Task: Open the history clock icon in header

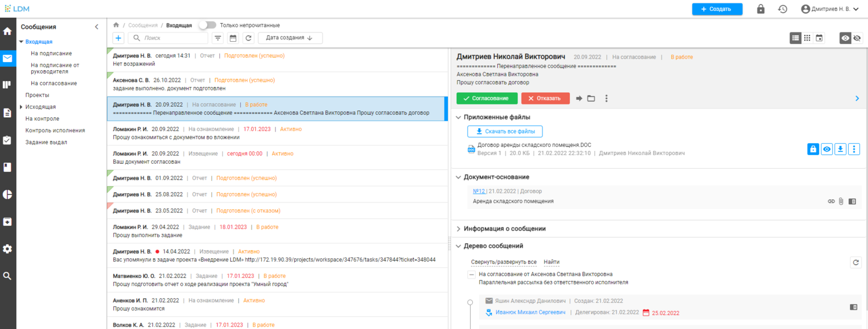Action: click(x=783, y=9)
